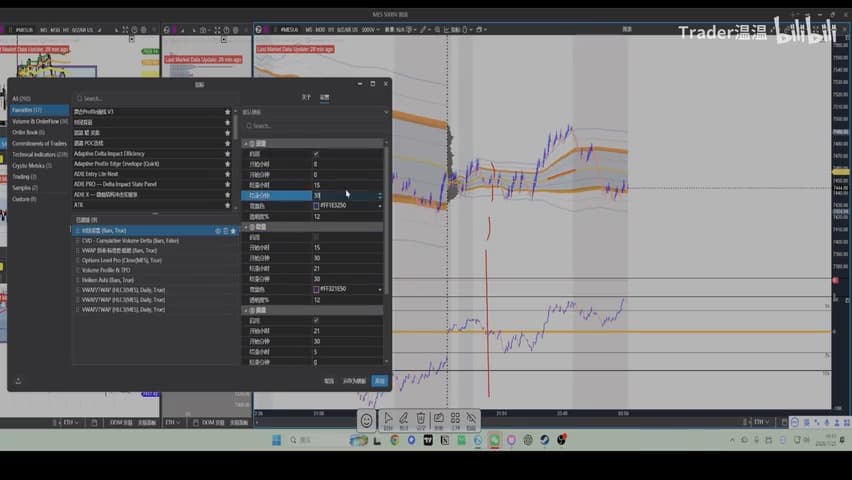Open color dropdown for #FF321E50

click(380, 290)
